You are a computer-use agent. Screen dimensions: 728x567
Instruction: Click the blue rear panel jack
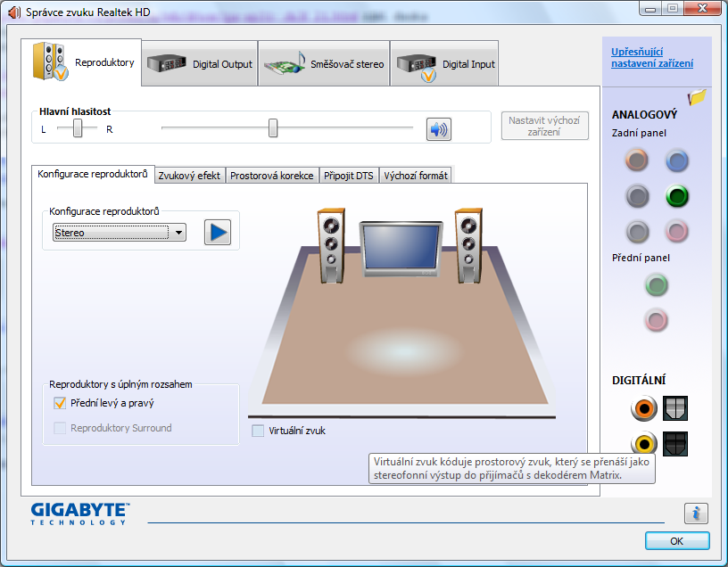click(x=677, y=160)
